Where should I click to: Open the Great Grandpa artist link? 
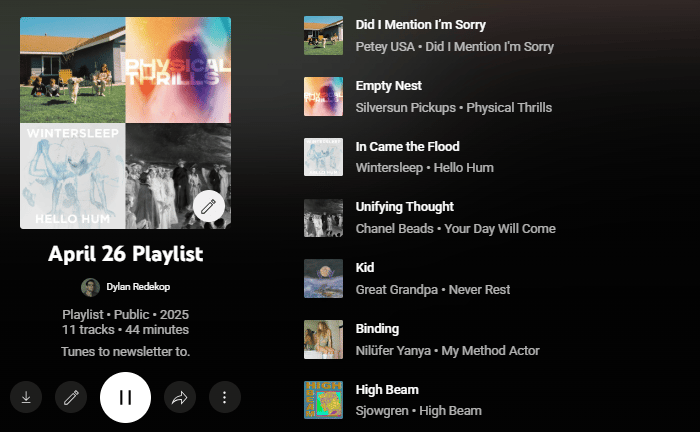tap(396, 290)
